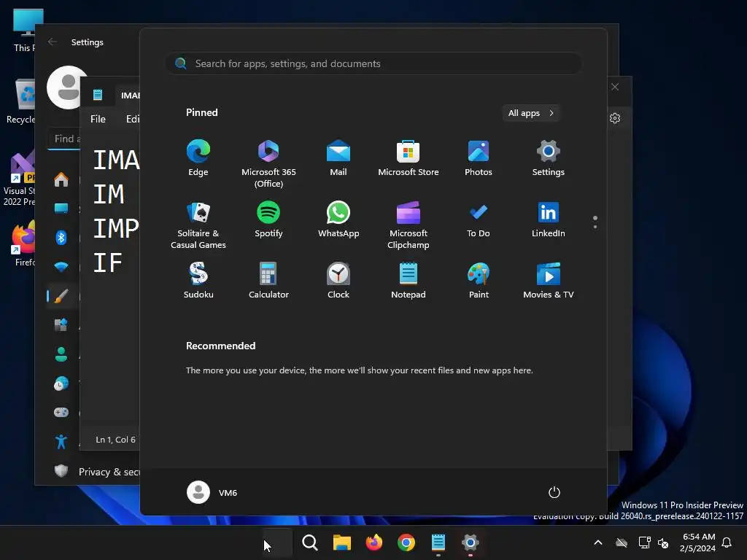The width and height of the screenshot is (747, 560).
Task: Open Edge from pinned apps
Action: [x=198, y=158]
